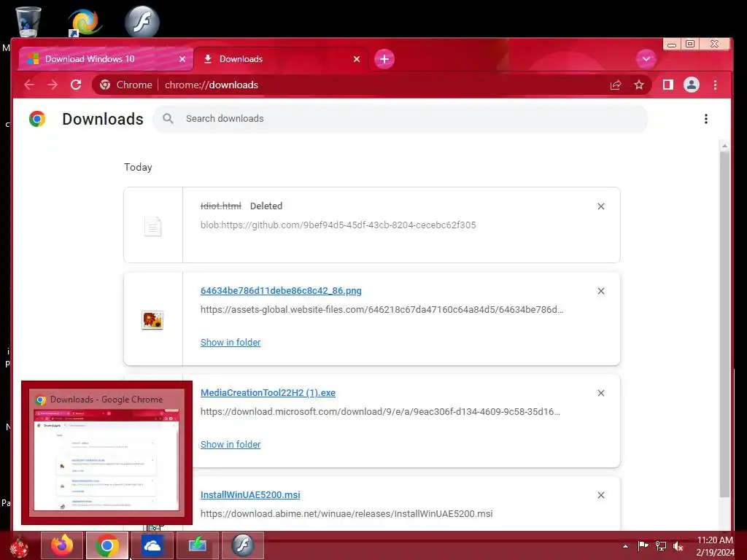The image size is (747, 560).
Task: Click the Chrome logo beside Downloads heading
Action: tap(37, 119)
